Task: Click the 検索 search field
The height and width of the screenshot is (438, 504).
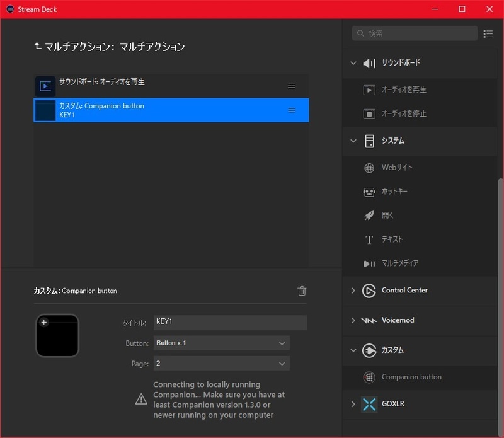Action: pyautogui.click(x=413, y=33)
